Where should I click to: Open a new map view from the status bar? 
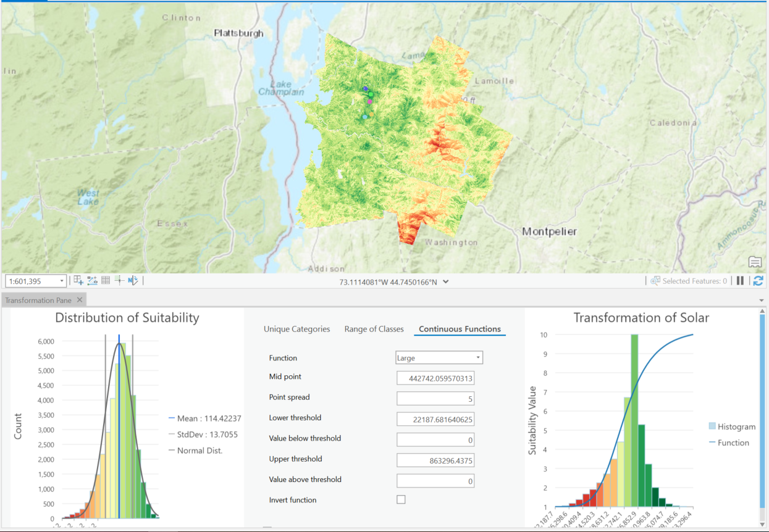(78, 281)
